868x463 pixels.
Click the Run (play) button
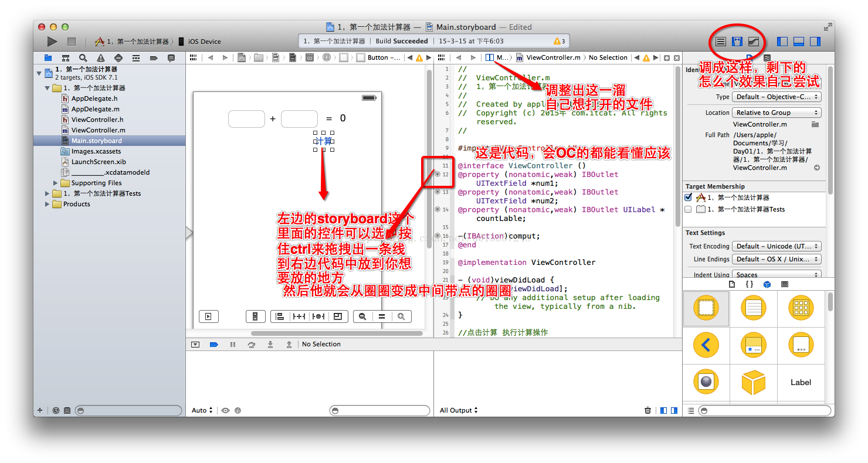[52, 42]
